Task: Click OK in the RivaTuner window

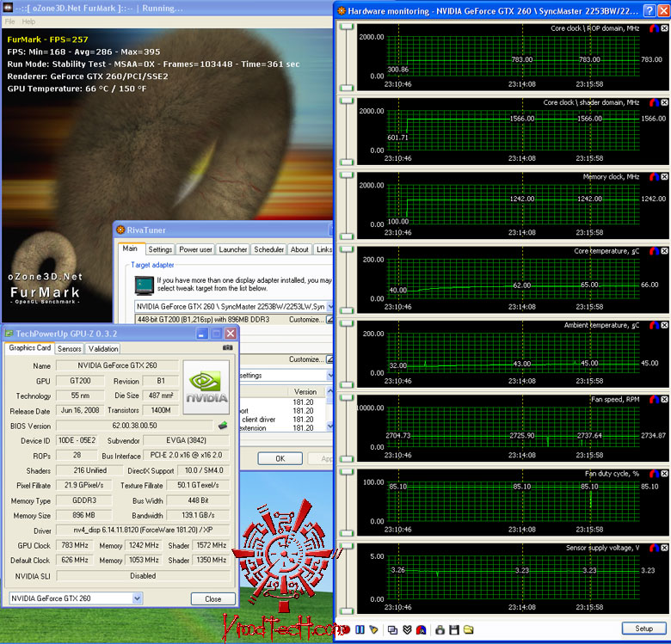Action: pos(280,458)
